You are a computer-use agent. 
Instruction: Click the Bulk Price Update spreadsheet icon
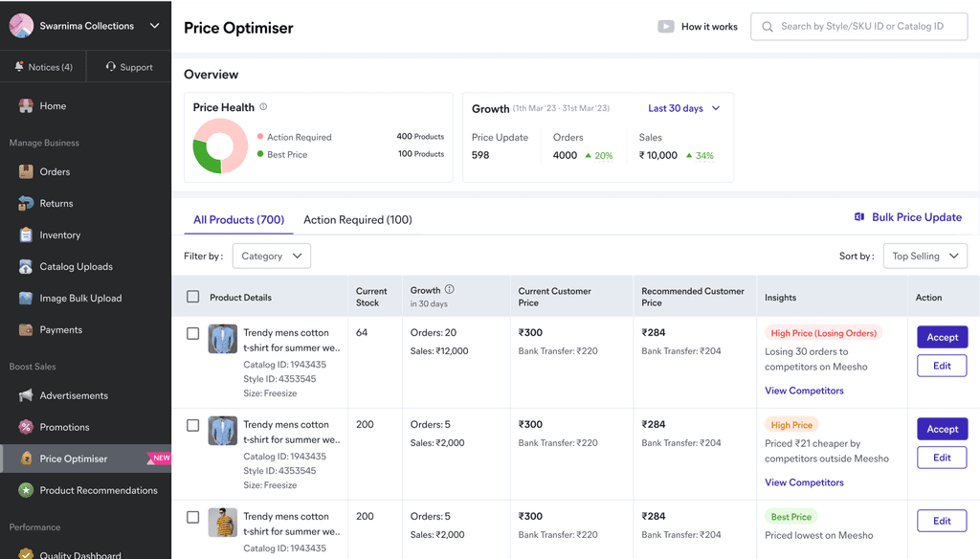click(x=859, y=217)
